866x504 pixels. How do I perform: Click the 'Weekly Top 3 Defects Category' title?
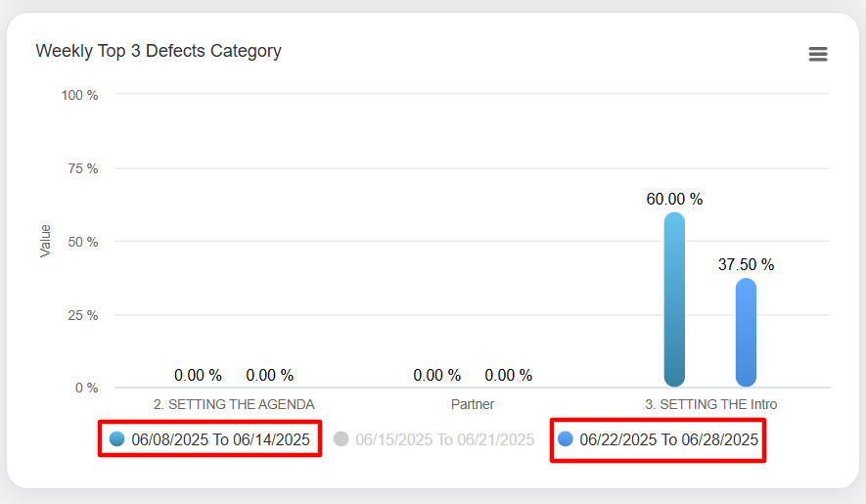[x=159, y=51]
